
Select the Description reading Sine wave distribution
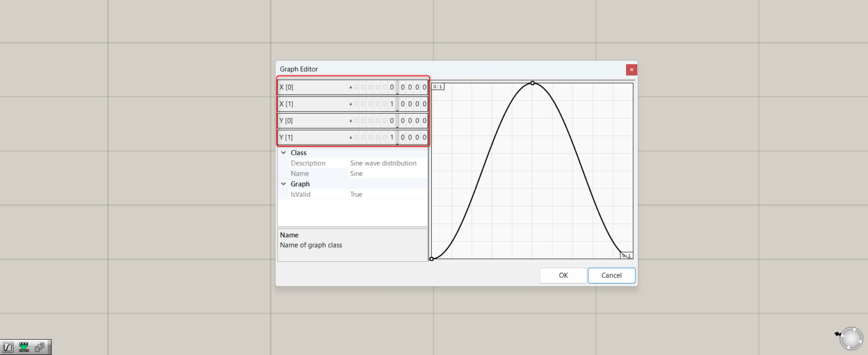coord(383,163)
